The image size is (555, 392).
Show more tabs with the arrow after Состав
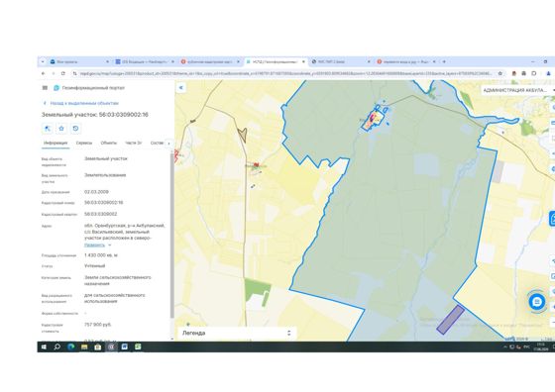click(x=168, y=144)
